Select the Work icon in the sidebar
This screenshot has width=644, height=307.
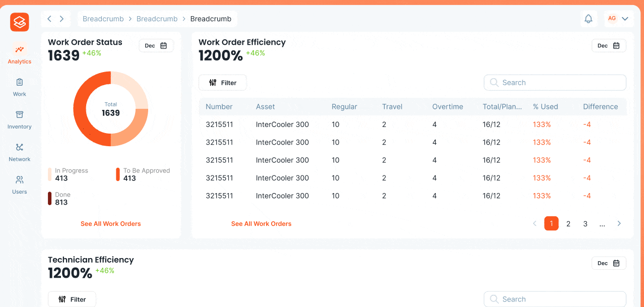(19, 86)
